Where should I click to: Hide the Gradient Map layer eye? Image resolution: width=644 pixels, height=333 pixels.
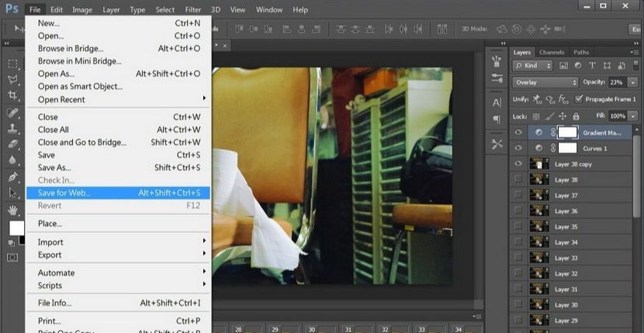tap(518, 133)
